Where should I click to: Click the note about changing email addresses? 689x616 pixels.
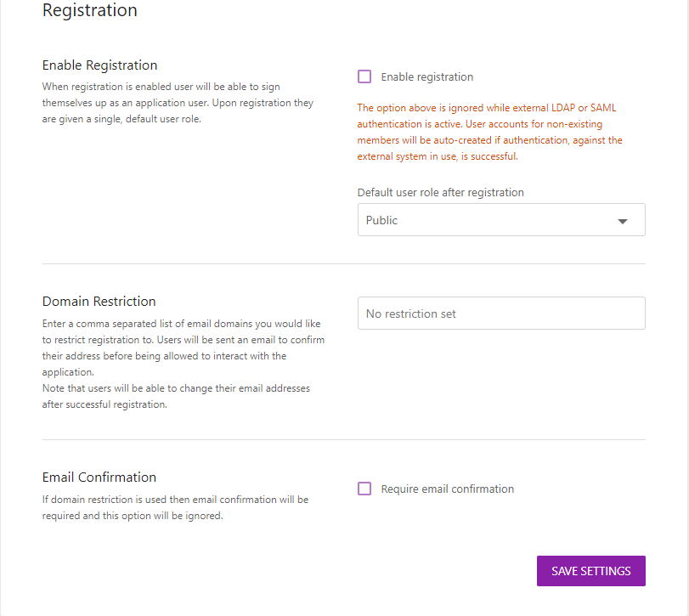pos(176,396)
